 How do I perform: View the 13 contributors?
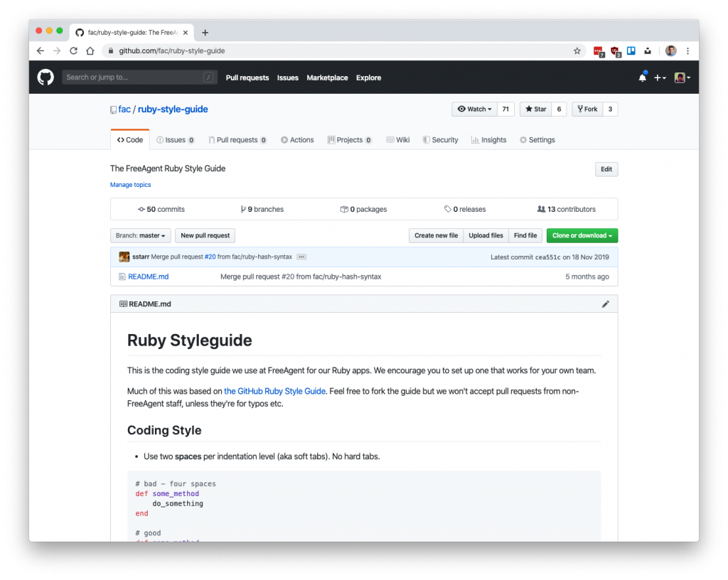[567, 209]
